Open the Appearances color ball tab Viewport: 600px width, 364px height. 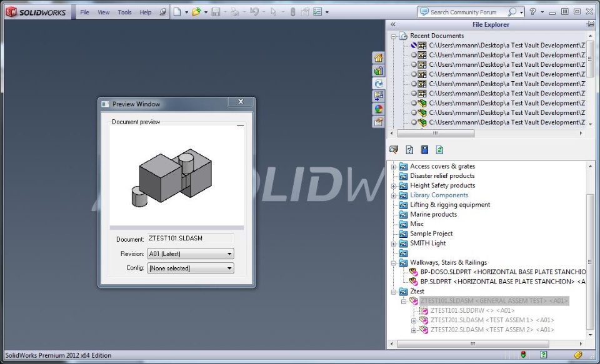(x=379, y=109)
